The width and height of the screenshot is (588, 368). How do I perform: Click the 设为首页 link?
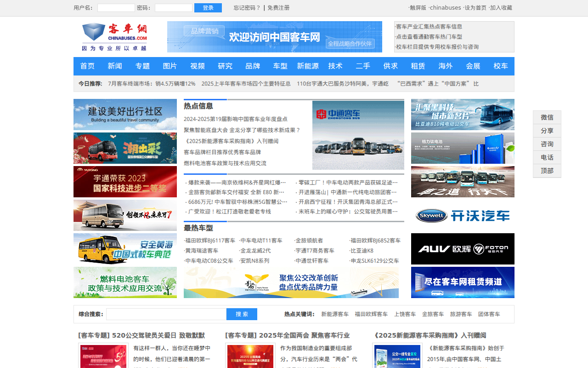(x=475, y=8)
